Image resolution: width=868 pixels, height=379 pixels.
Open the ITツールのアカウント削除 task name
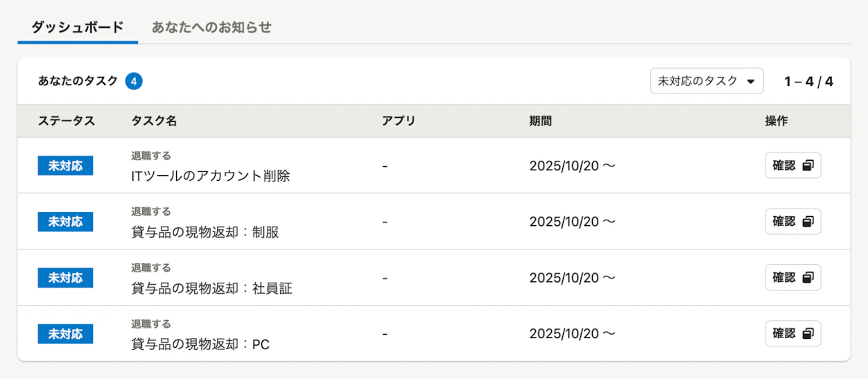point(210,176)
